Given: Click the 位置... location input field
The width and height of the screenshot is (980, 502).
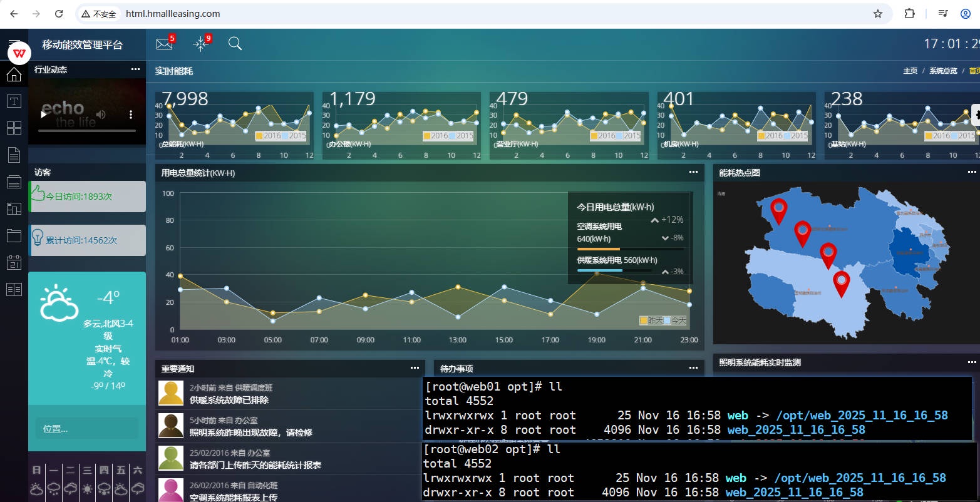Looking at the screenshot, I should (x=86, y=429).
